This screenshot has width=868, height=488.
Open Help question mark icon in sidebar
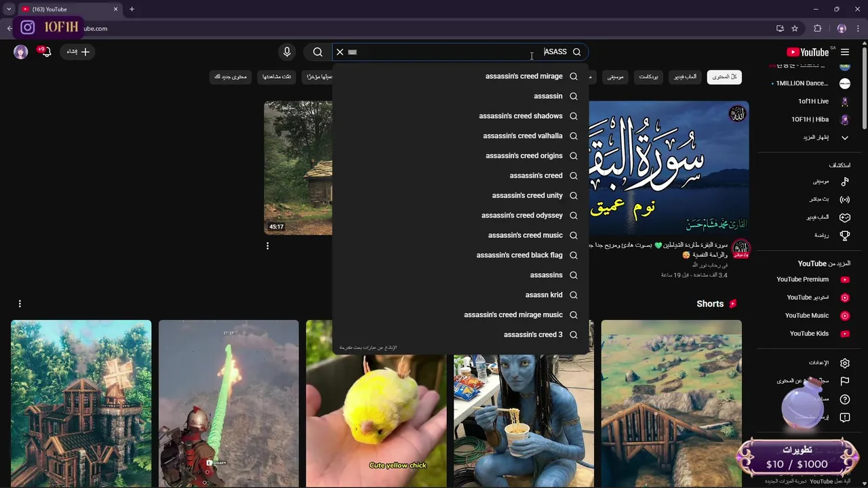pos(845,399)
